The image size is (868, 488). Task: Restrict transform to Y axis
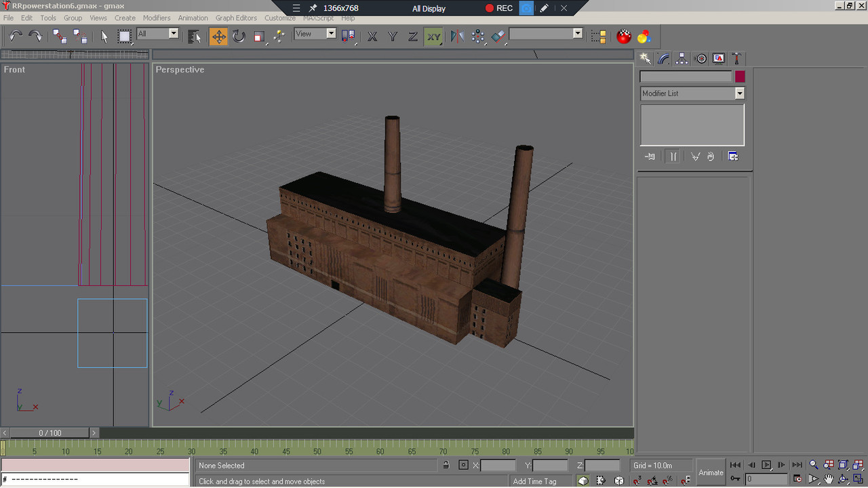point(393,36)
